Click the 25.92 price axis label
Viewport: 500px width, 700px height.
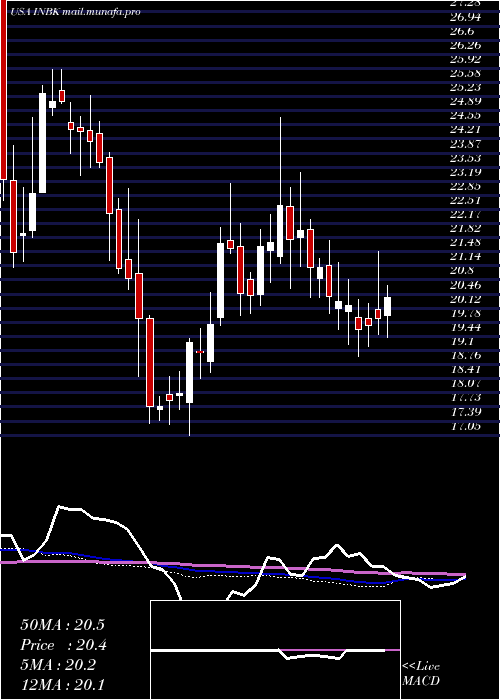tap(465, 60)
